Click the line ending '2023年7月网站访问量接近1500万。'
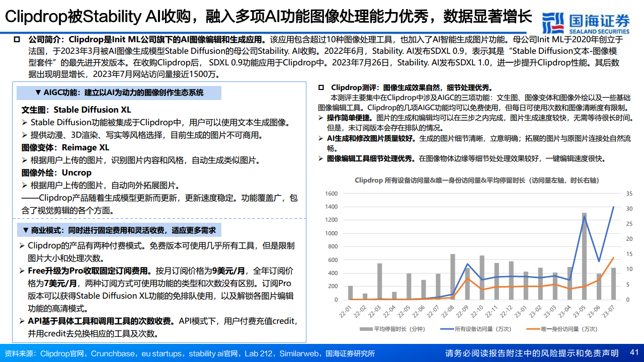 (x=125, y=74)
